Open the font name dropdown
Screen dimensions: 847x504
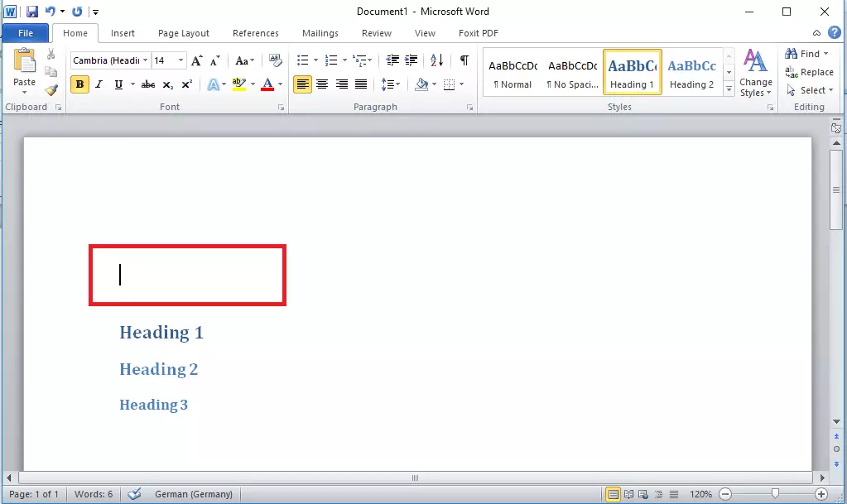pyautogui.click(x=146, y=60)
